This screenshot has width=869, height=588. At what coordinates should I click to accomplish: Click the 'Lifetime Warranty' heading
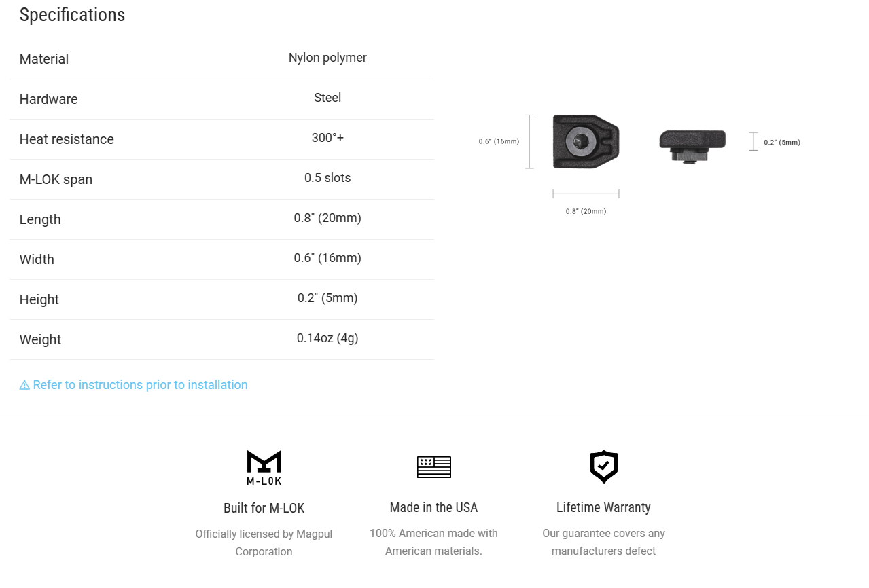[x=603, y=507]
